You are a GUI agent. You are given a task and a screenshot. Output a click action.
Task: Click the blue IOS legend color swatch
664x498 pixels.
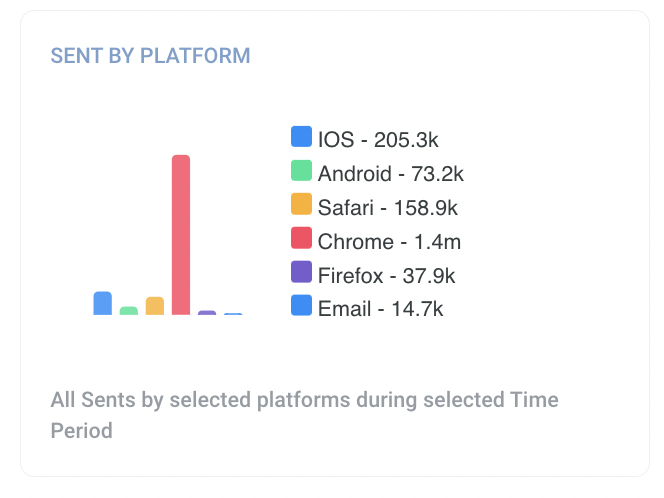[301, 137]
